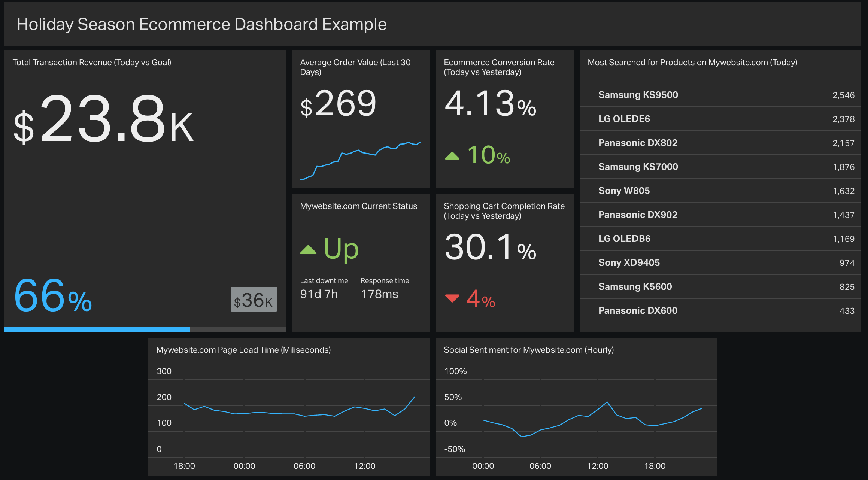Click the $269 average order value
The height and width of the screenshot is (480, 868).
pos(339,104)
